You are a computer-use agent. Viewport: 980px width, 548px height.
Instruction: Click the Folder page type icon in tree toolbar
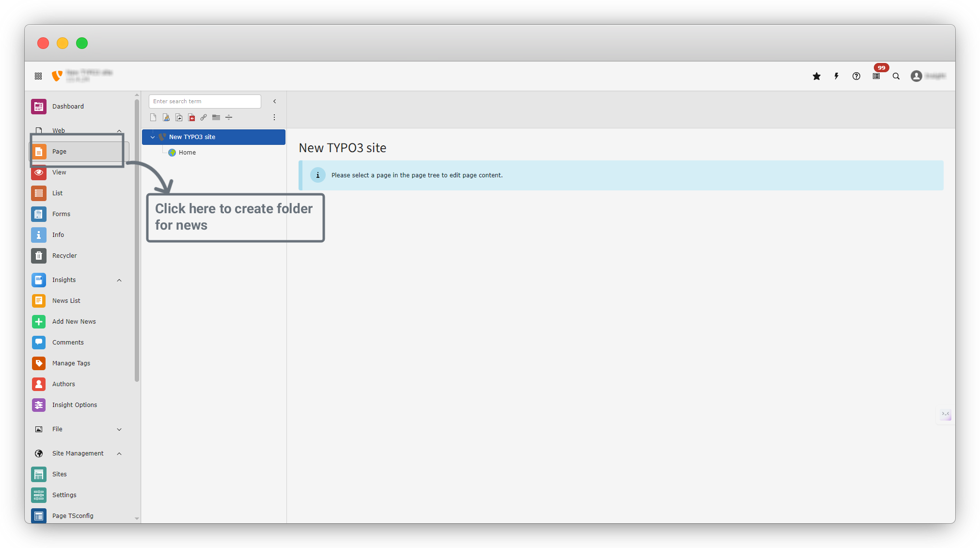[216, 117]
